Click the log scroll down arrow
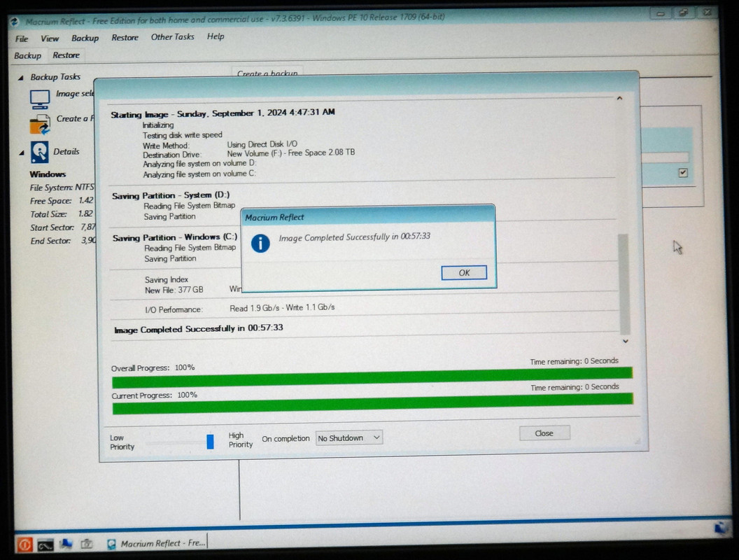The height and width of the screenshot is (560, 739). [x=626, y=341]
